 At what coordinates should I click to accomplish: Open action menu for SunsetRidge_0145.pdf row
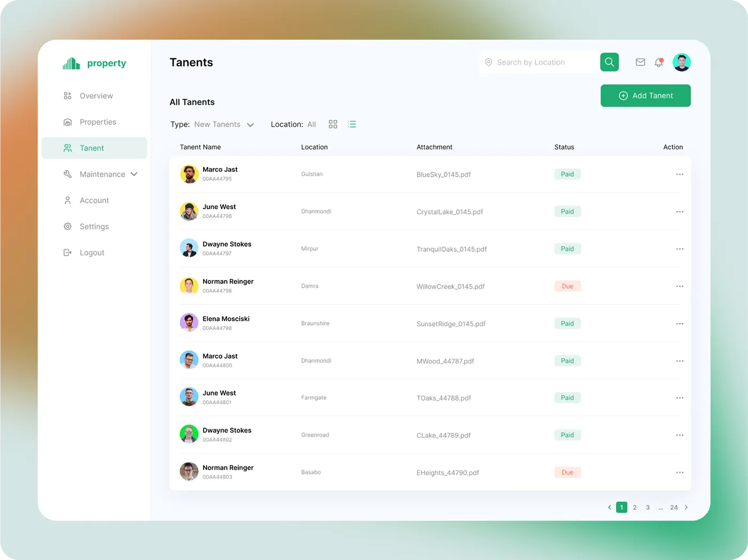click(x=680, y=324)
